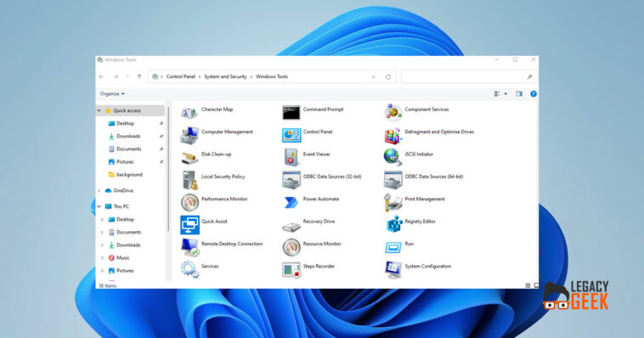
Task: Open Remote Desktop Connection icon
Action: click(x=189, y=247)
